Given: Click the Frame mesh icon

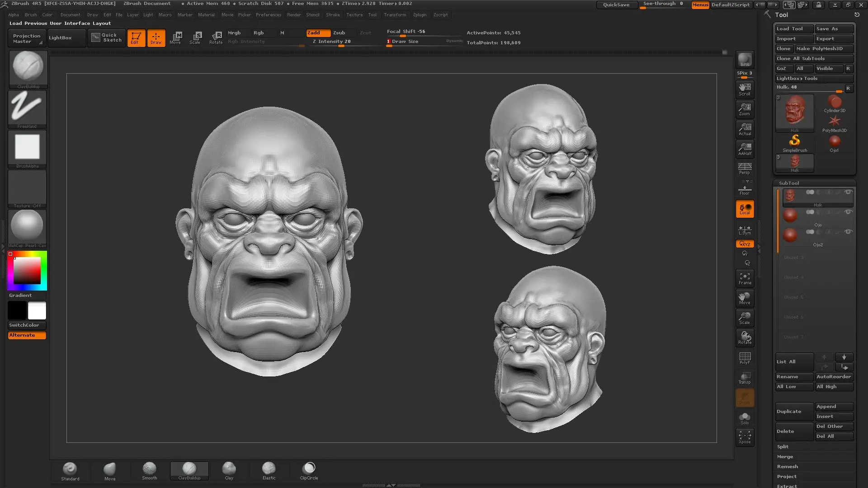Looking at the screenshot, I should [x=745, y=278].
